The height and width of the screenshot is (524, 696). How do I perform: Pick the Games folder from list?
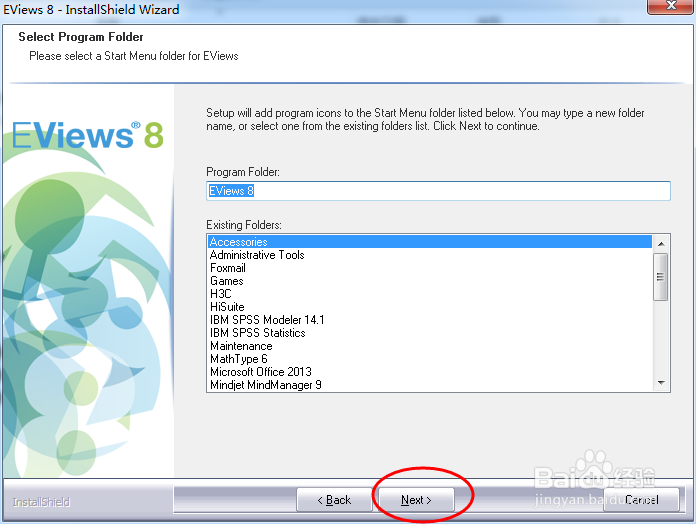(x=430, y=281)
